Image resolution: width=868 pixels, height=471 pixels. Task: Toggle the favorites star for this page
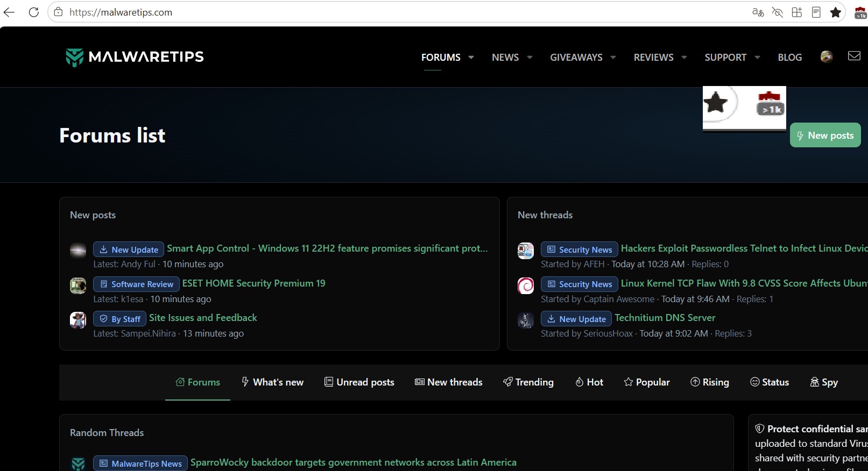coord(836,12)
